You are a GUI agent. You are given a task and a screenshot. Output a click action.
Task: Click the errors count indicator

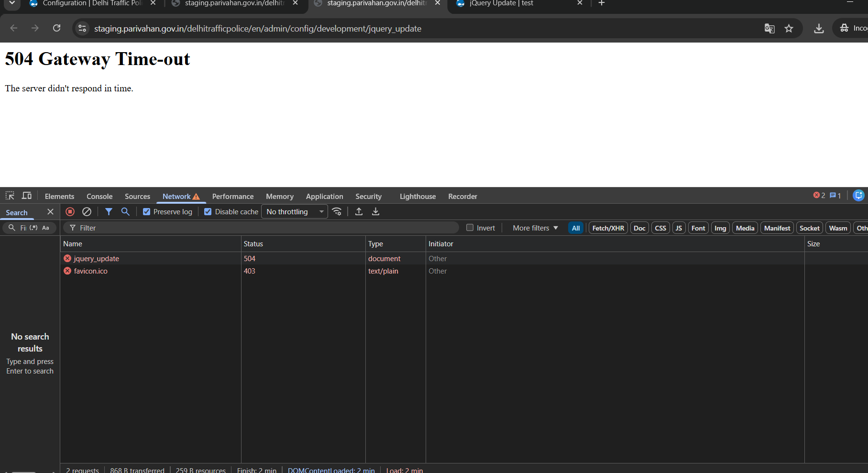tap(819, 195)
